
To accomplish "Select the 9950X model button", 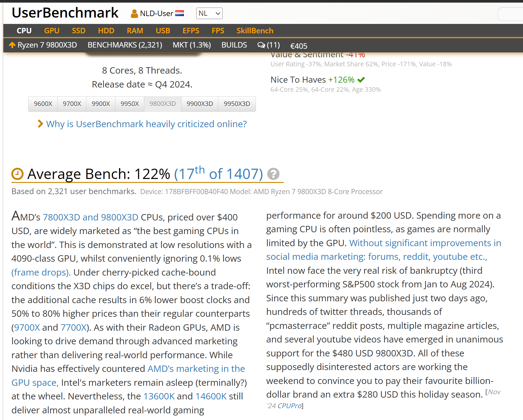I will click(x=130, y=104).
